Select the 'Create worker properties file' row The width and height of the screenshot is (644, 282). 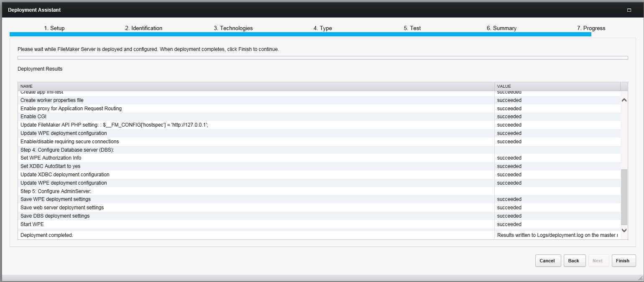coord(319,100)
